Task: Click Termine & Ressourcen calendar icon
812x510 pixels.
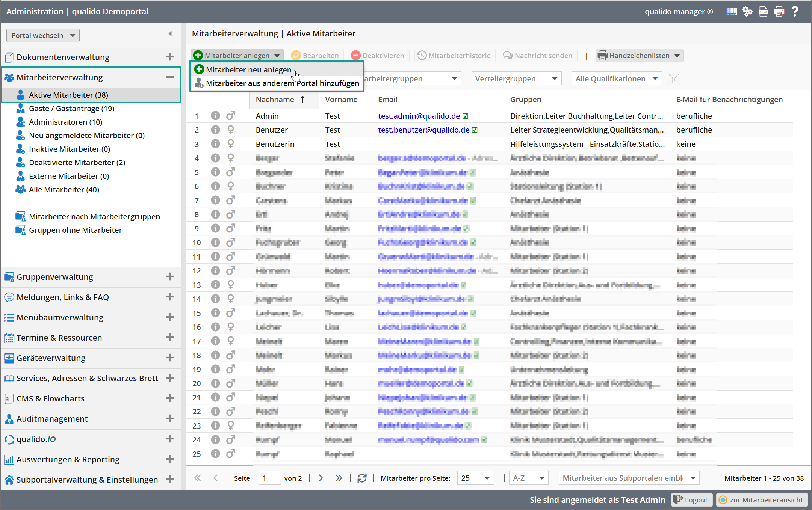Action: point(9,338)
